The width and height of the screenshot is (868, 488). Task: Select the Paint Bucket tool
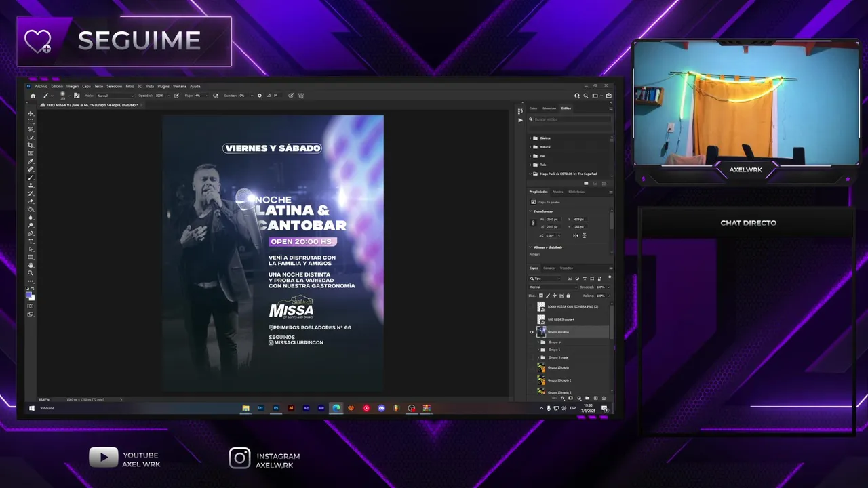(31, 209)
